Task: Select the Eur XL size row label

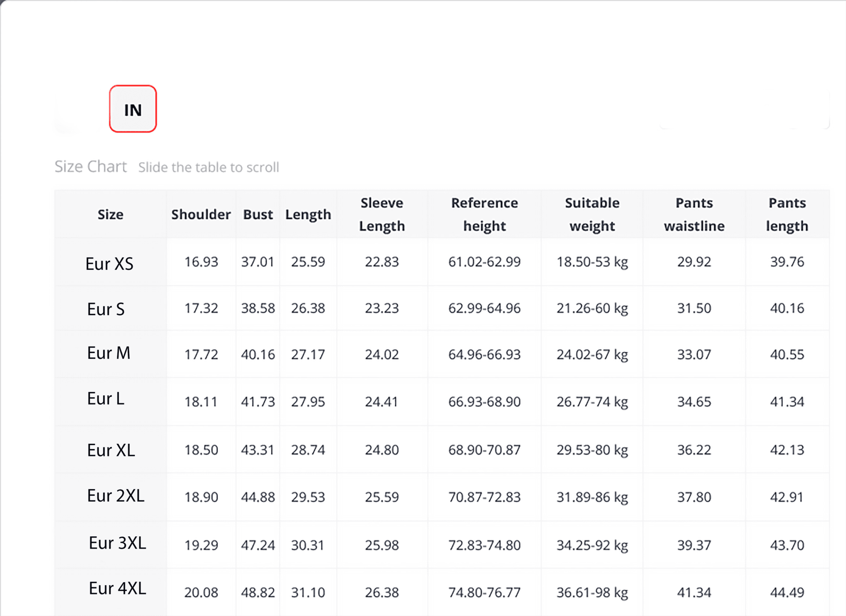Action: [x=111, y=450]
